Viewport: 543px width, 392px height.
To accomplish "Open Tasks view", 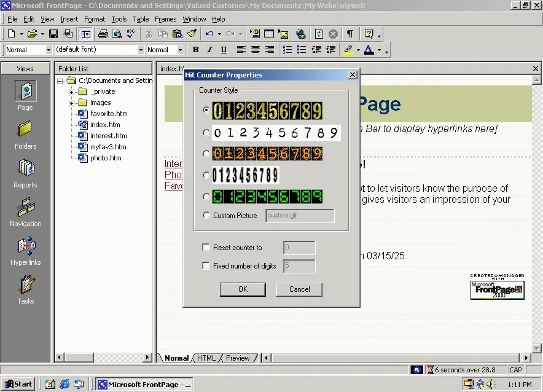I will (25, 289).
